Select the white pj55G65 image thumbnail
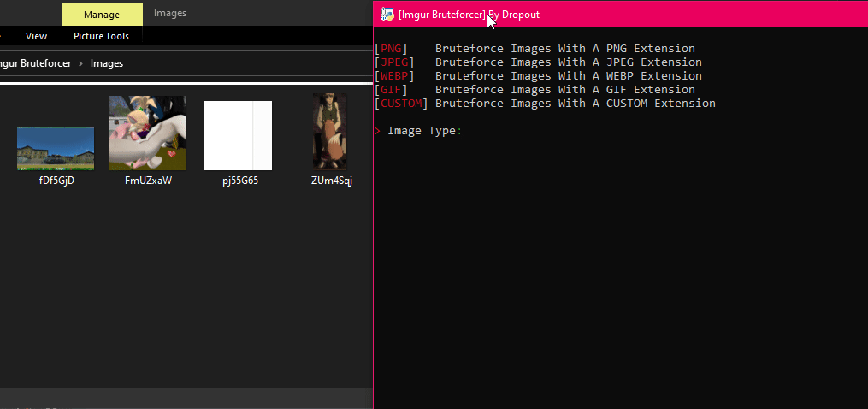Image resolution: width=868 pixels, height=409 pixels. coord(238,135)
